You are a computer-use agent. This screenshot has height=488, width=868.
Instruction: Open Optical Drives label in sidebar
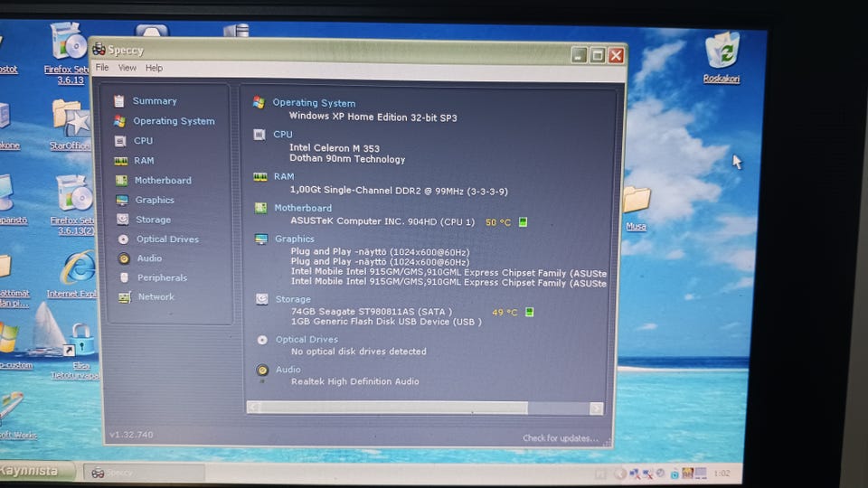(x=168, y=239)
